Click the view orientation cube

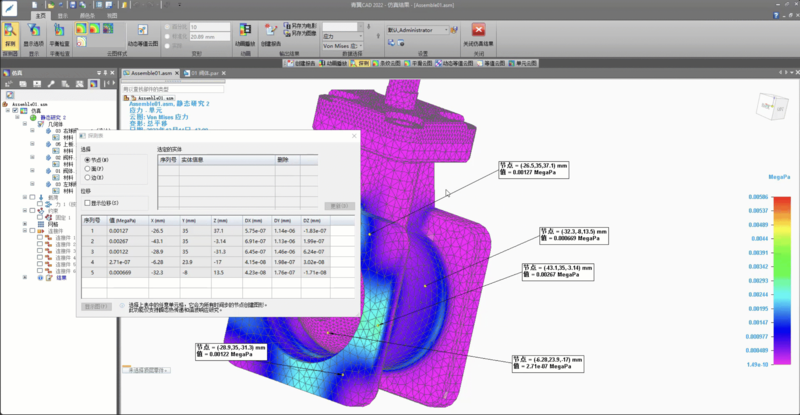point(772,106)
